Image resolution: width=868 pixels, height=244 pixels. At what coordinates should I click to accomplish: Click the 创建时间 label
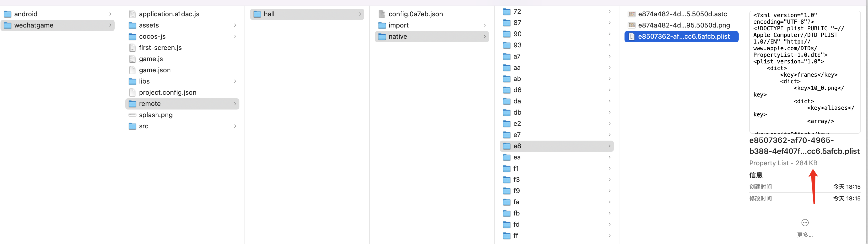[760, 187]
